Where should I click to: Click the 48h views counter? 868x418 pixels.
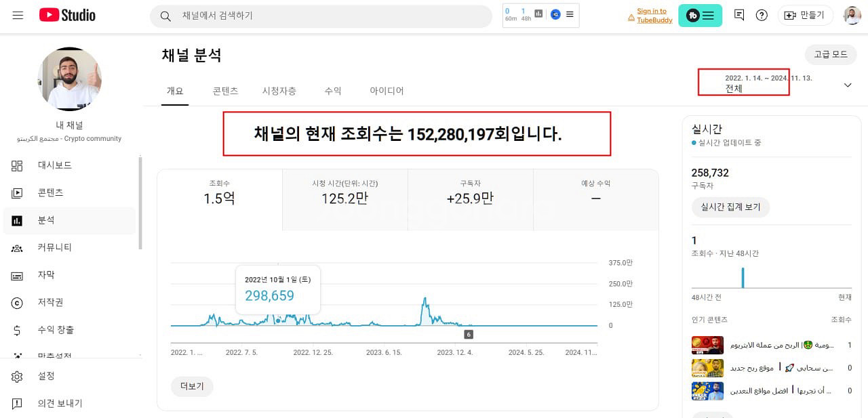[x=526, y=14]
